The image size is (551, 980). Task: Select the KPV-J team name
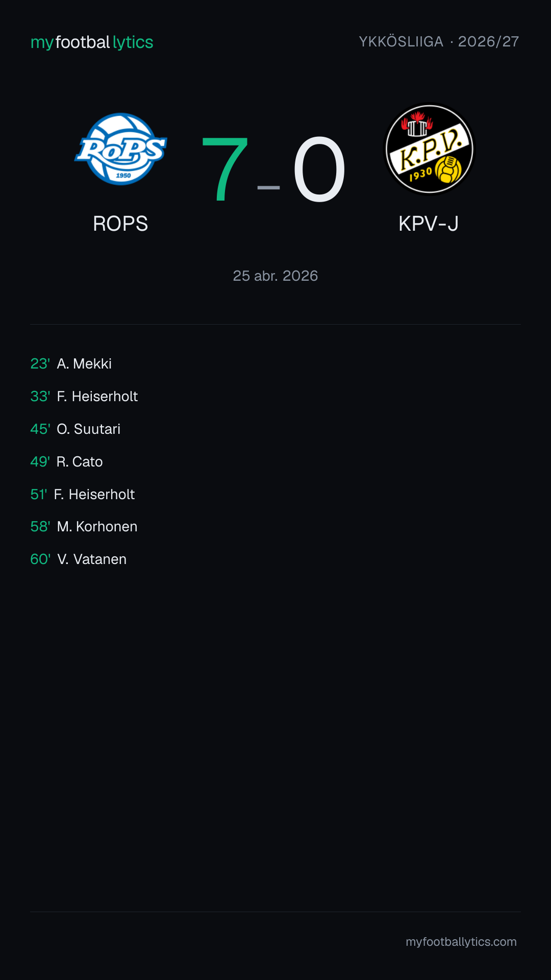[x=429, y=224]
